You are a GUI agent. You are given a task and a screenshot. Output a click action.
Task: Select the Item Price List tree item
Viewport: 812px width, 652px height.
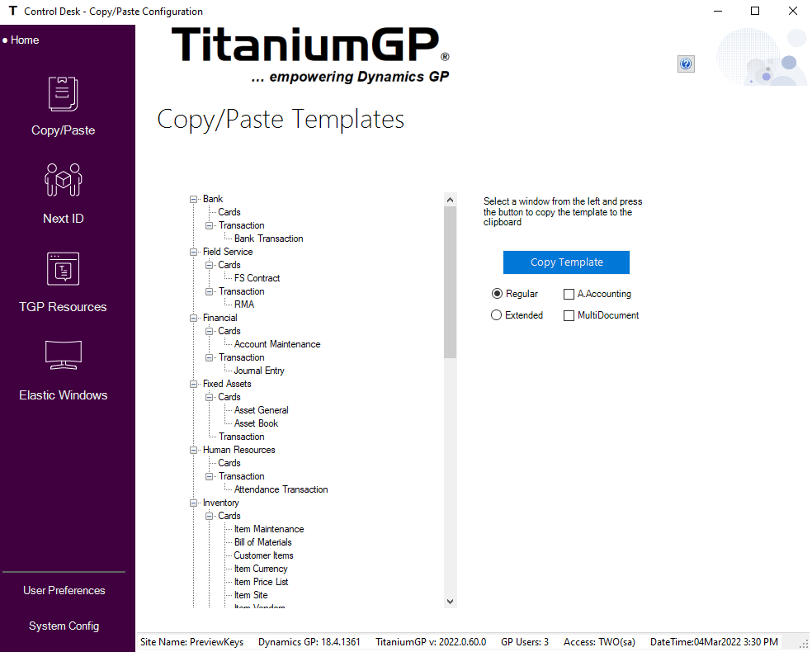[x=261, y=582]
